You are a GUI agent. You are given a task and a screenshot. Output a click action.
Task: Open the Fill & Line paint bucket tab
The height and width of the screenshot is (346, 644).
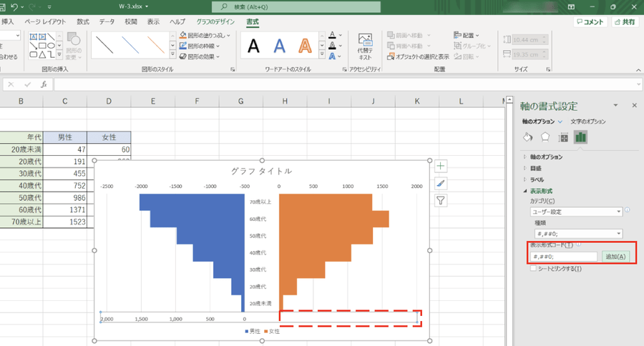528,137
